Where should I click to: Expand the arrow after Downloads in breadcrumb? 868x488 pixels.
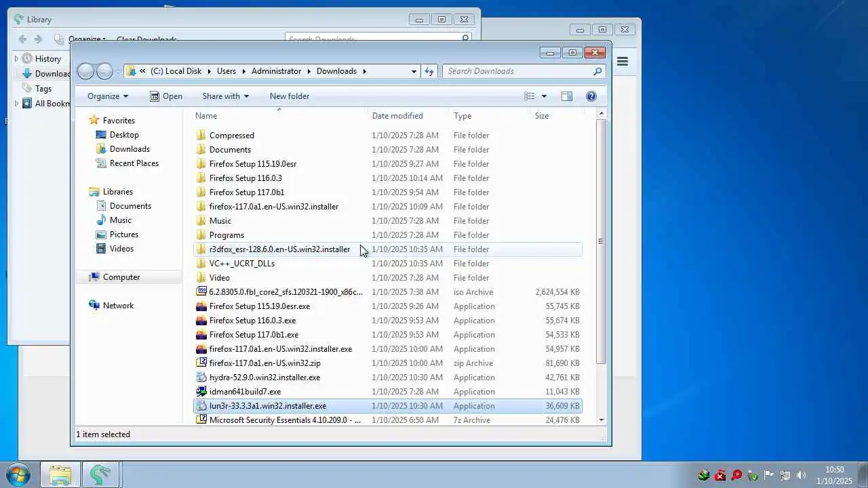[364, 71]
